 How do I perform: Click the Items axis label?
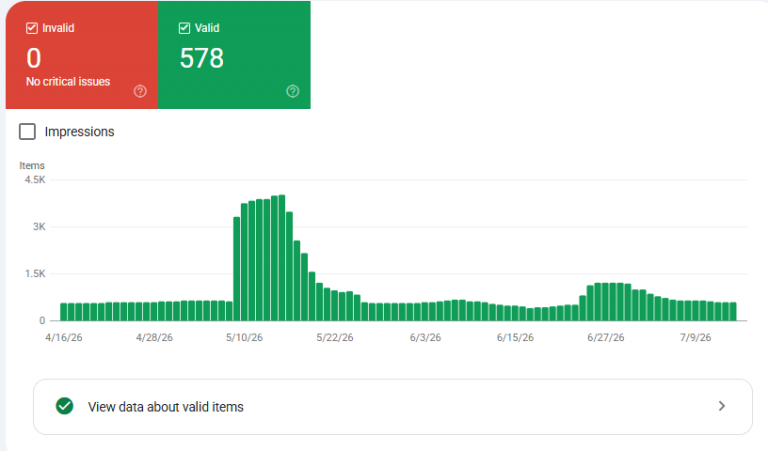point(32,166)
